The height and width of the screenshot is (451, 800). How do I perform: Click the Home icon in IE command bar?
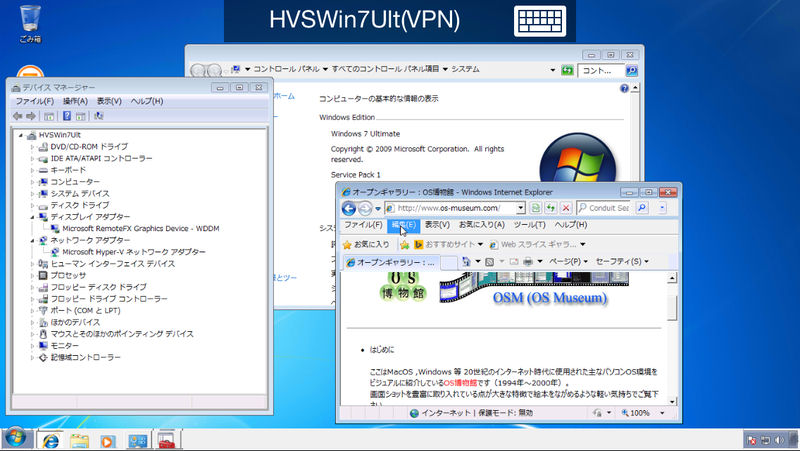coord(466,262)
